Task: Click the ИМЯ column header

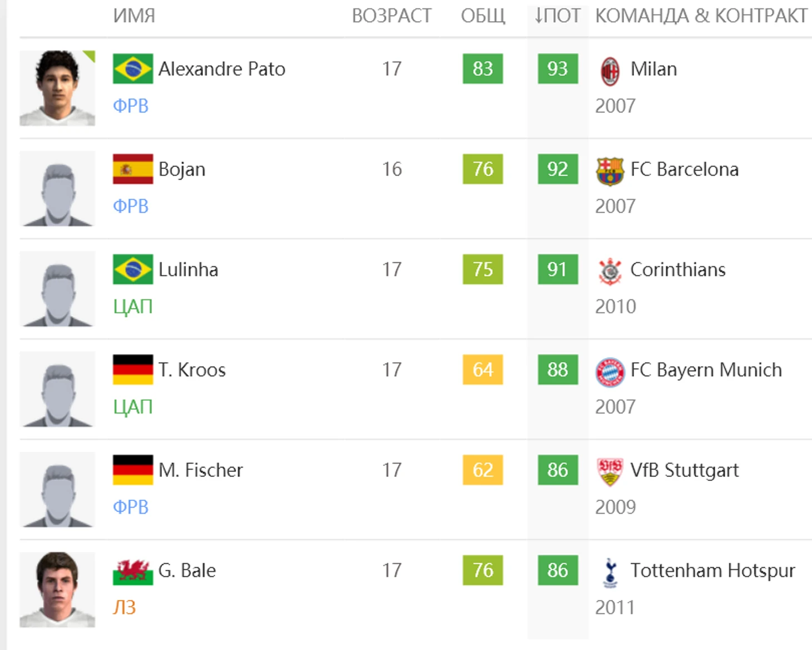Action: [134, 16]
